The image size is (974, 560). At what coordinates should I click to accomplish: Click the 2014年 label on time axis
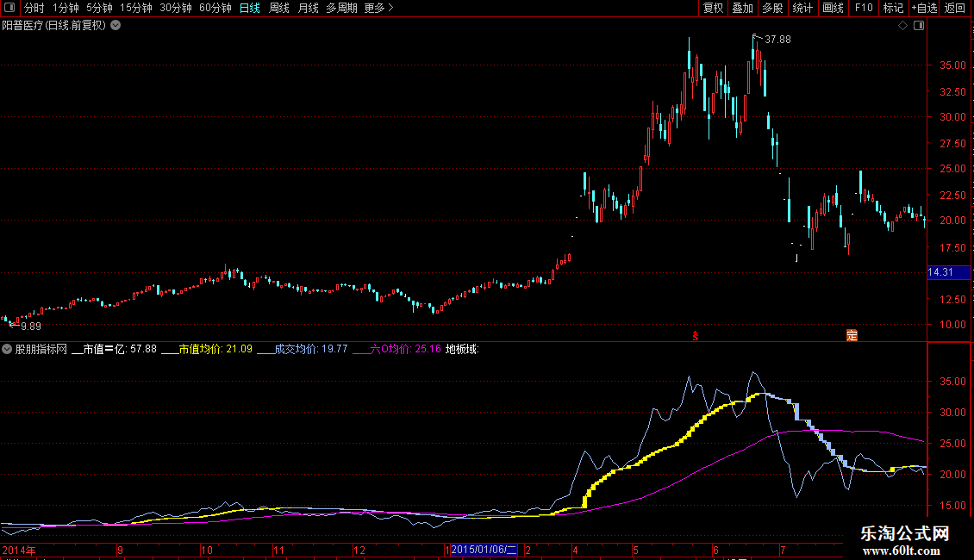pyautogui.click(x=19, y=550)
